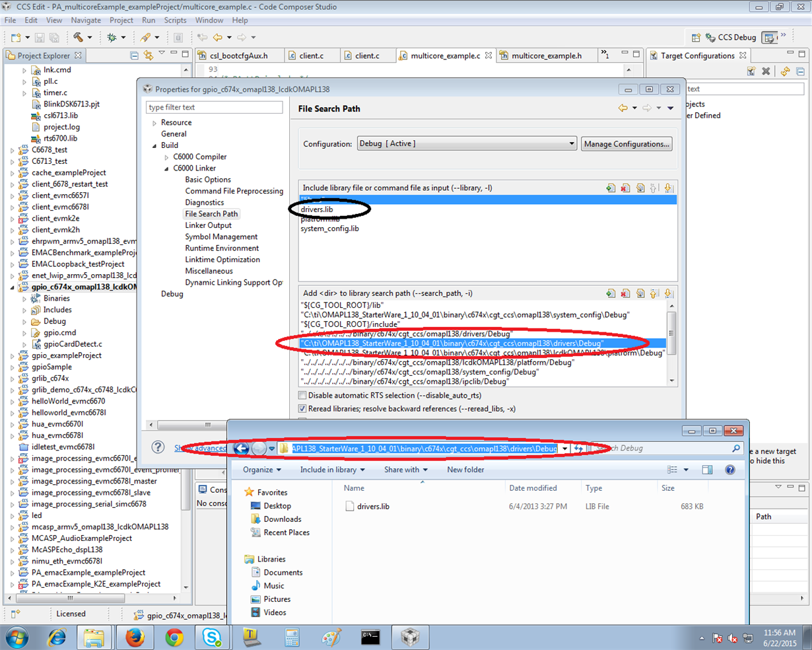Select system_config.lib in library list
The height and width of the screenshot is (650, 812).
coord(329,229)
